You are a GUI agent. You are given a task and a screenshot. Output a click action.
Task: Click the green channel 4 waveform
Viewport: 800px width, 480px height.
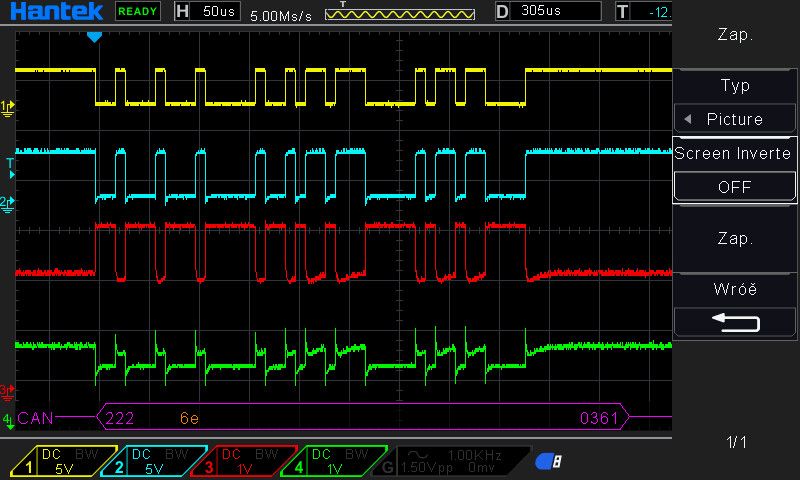[343, 356]
